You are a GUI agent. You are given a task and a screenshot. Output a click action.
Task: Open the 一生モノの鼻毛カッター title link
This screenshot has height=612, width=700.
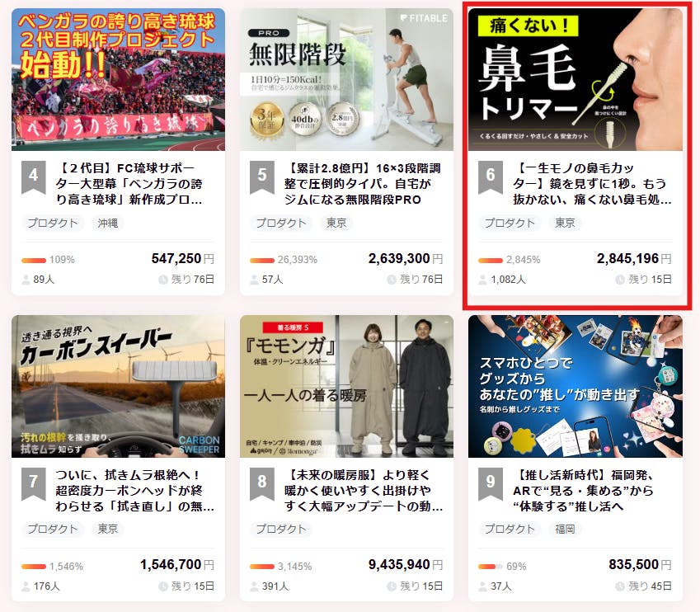click(x=591, y=184)
